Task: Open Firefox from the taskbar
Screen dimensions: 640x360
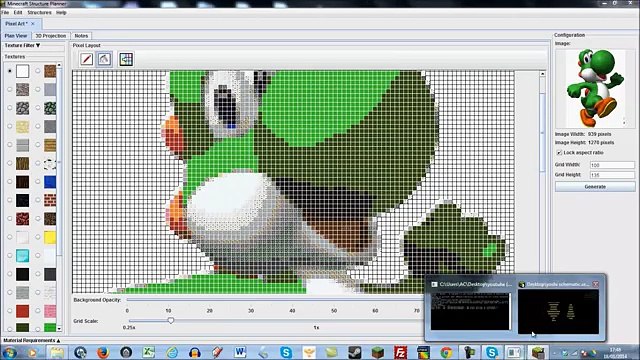Action: pyautogui.click(x=103, y=352)
